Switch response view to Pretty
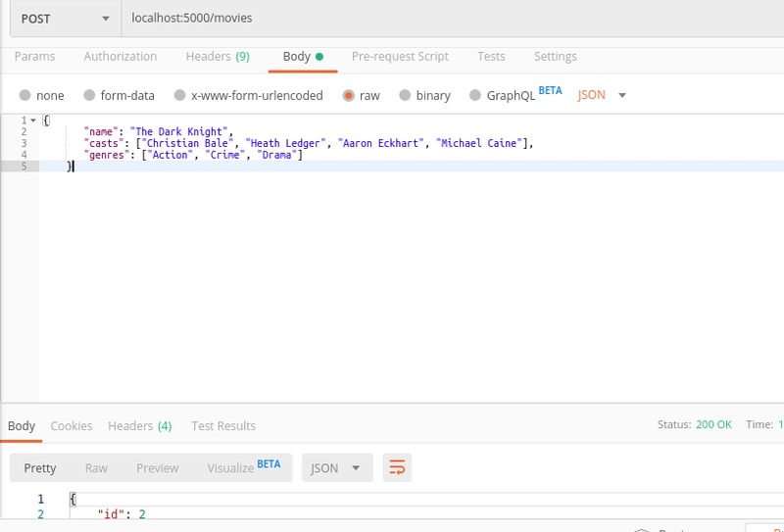The height and width of the screenshot is (532, 784). (x=40, y=468)
